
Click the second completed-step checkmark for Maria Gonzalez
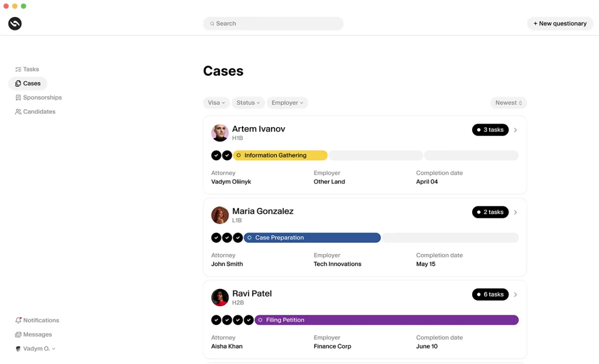(x=227, y=238)
